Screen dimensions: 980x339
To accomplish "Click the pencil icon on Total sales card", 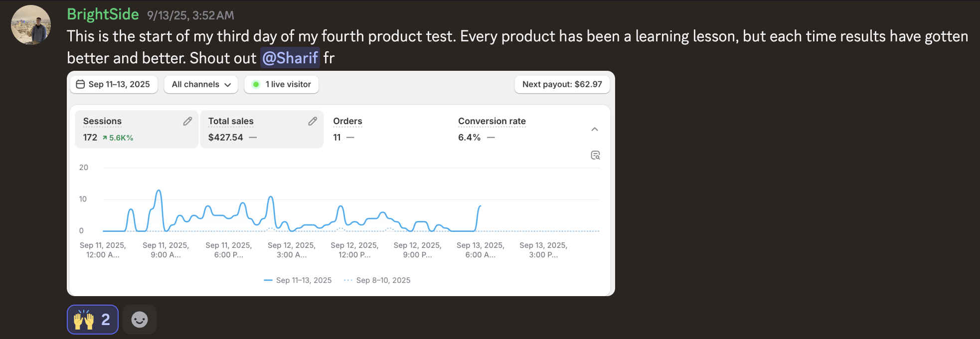I will click(313, 121).
